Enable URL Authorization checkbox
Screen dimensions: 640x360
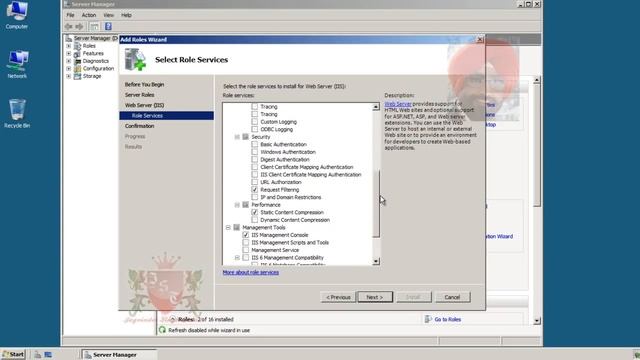tap(255, 182)
